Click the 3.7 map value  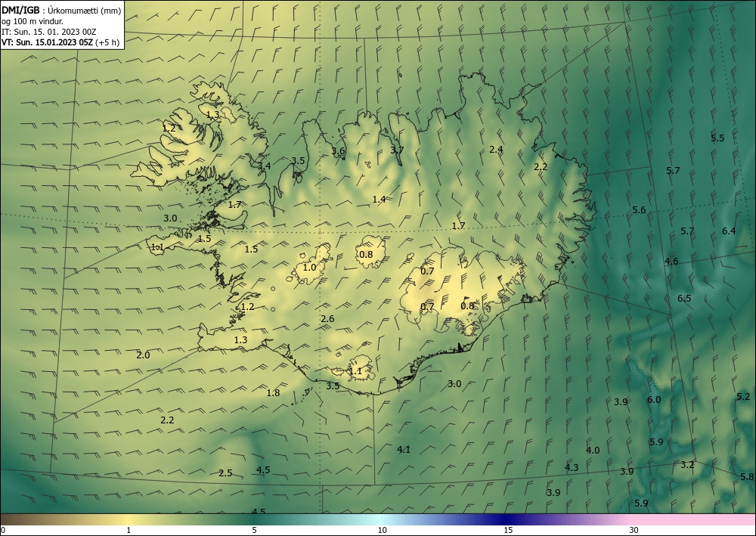[397, 150]
